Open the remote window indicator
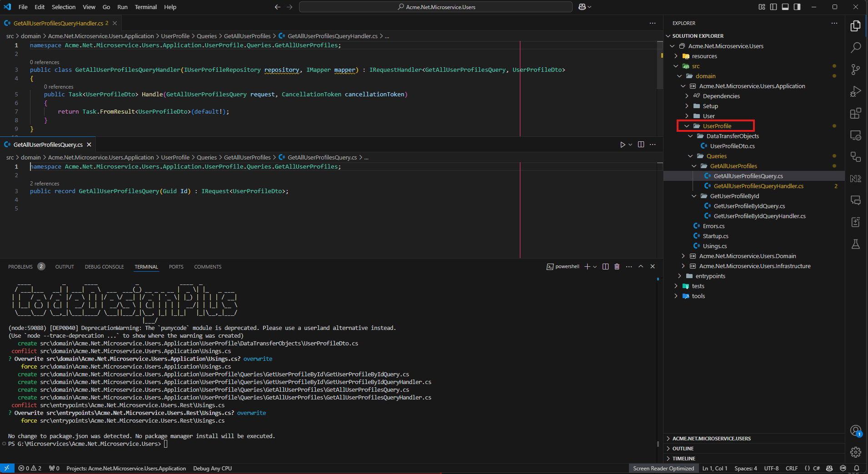Viewport: 868px width, 474px height. tap(7, 468)
